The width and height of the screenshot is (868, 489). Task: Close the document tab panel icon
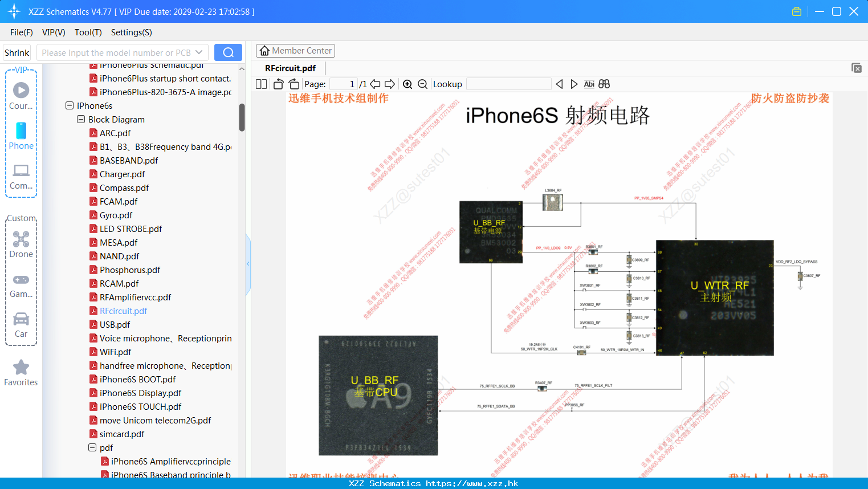point(857,68)
